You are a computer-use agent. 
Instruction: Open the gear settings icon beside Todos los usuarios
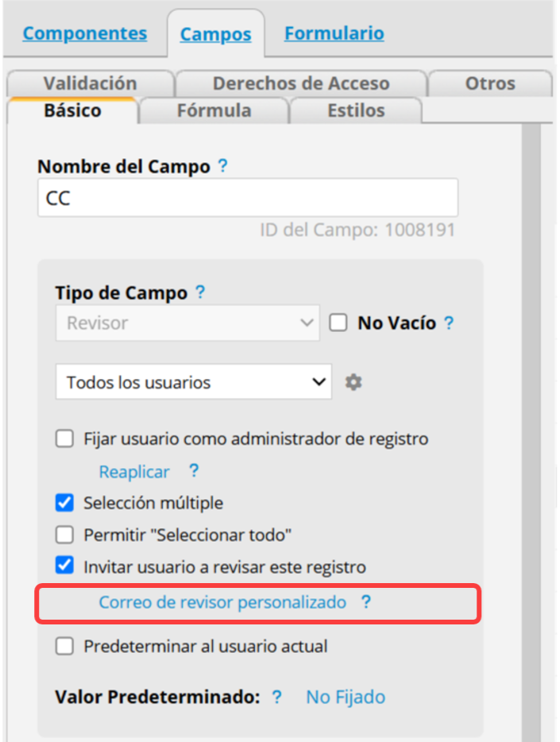353,382
